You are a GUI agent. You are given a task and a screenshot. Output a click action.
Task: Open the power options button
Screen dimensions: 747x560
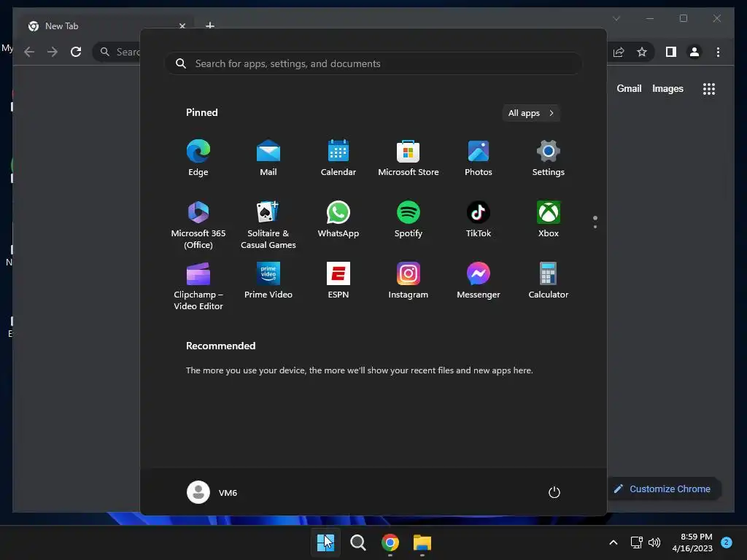(554, 492)
